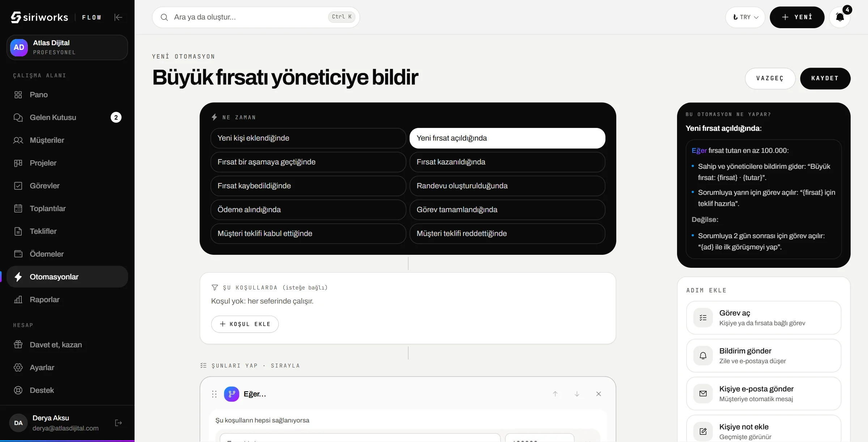Save automation with KAYDET
868x442 pixels.
[x=825, y=78]
